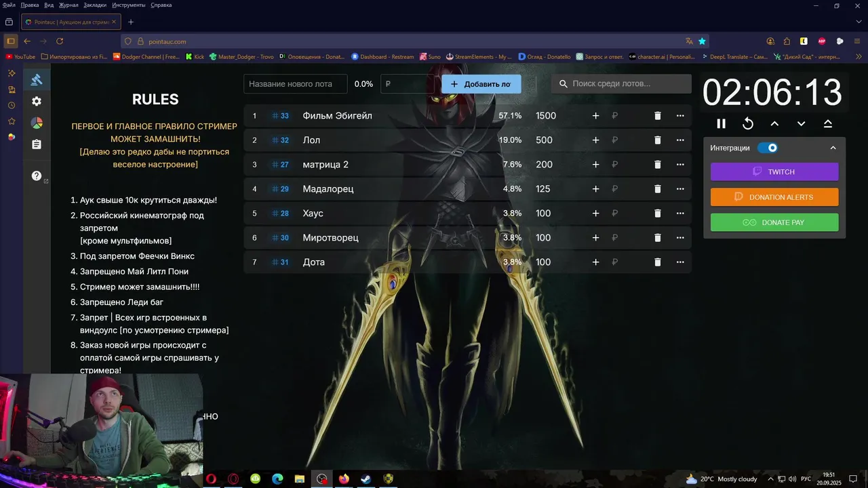Open the Журнал menu
Viewport: 868px width, 488px height.
pos(69,5)
